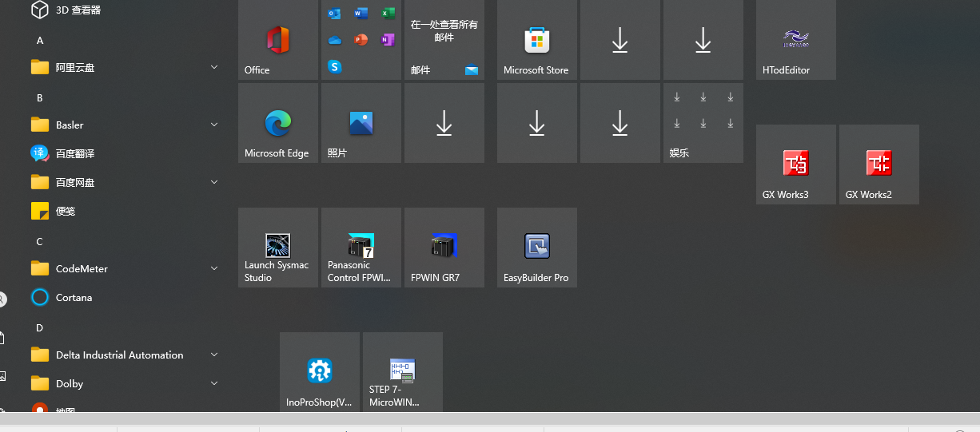
Task: Open STEP 7-MicroWIN tile
Action: pyautogui.click(x=402, y=372)
